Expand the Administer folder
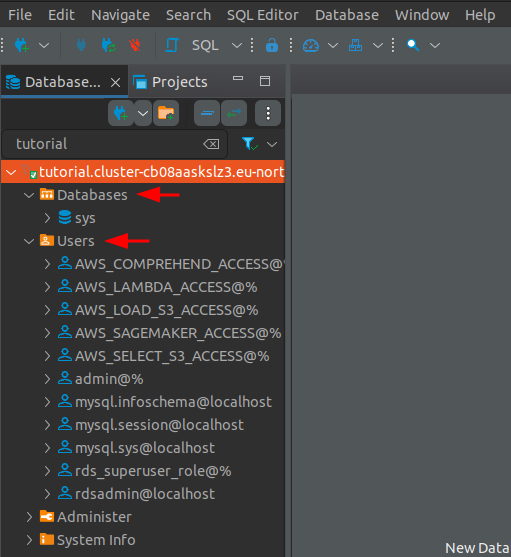The image size is (511, 557). point(29,517)
